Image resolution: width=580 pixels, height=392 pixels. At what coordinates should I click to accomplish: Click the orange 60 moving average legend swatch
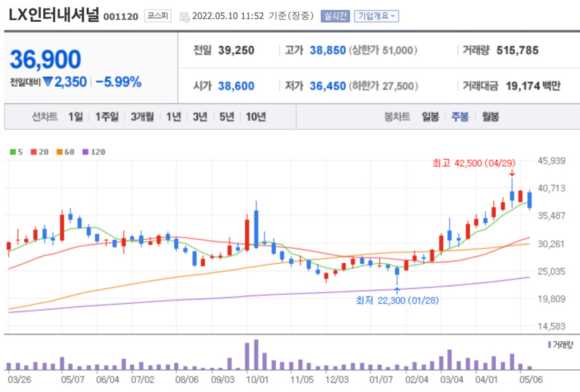click(x=59, y=152)
